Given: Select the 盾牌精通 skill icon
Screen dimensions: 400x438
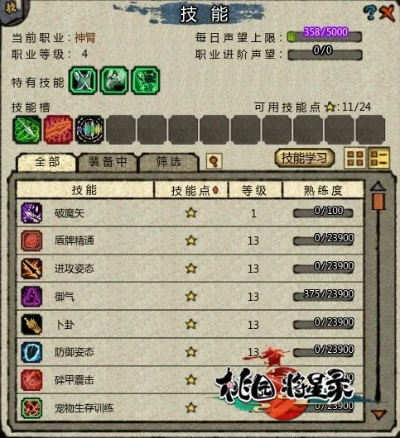Looking at the screenshot, I should 32,241.
